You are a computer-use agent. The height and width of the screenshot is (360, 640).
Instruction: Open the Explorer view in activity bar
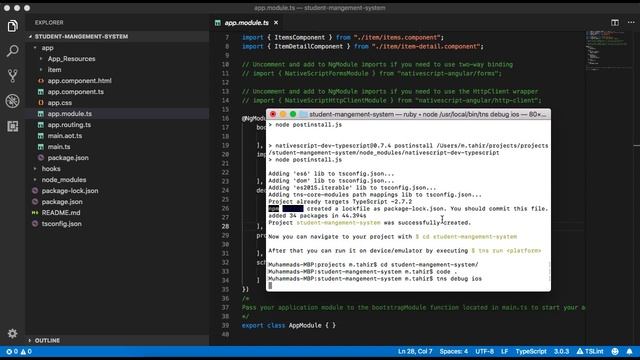(x=13, y=26)
